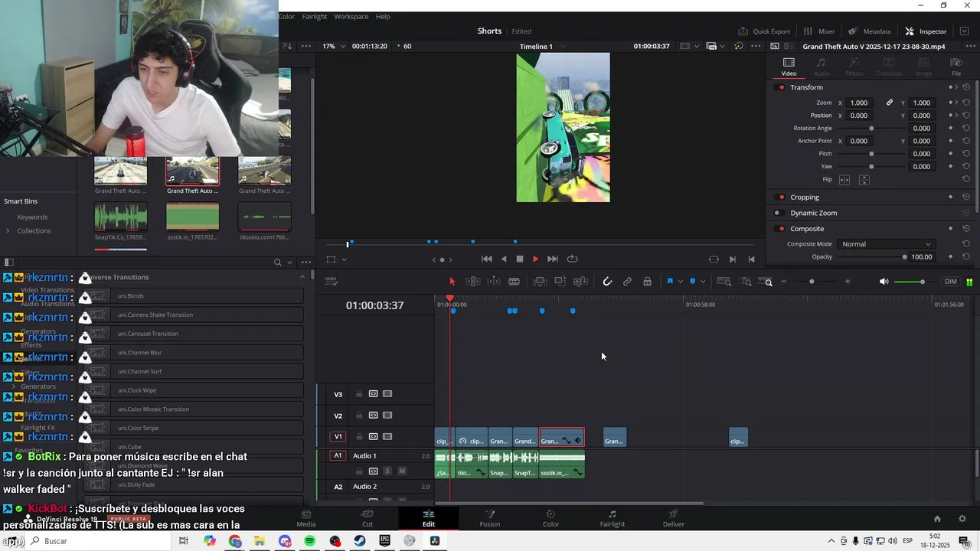Viewport: 980px width, 551px height.
Task: Add a blue marker at playhead
Action: pyautogui.click(x=693, y=282)
